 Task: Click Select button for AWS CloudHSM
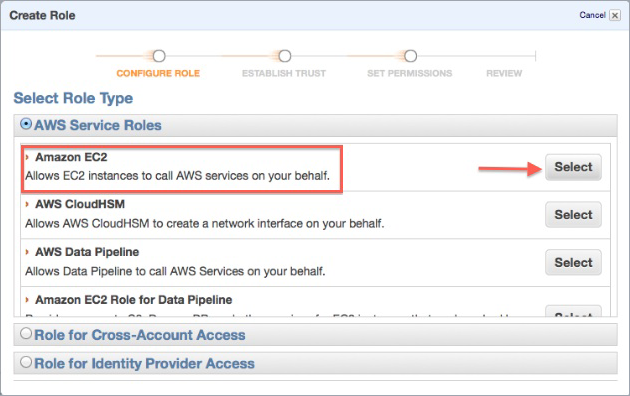pyautogui.click(x=573, y=214)
